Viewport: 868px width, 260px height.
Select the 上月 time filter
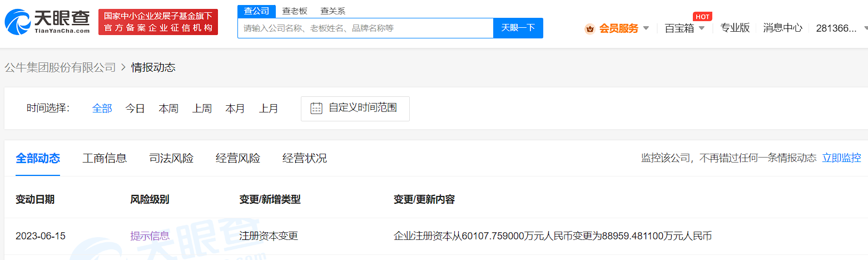[269, 109]
